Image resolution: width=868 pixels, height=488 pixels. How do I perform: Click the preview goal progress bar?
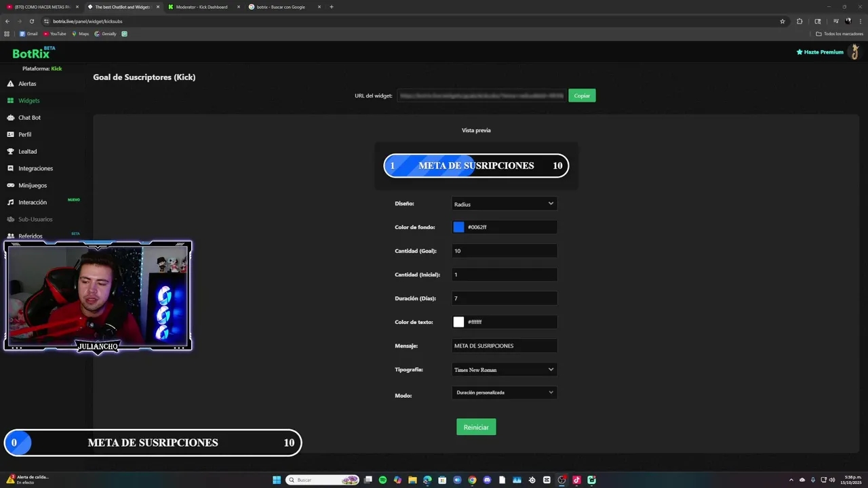pyautogui.click(x=476, y=165)
